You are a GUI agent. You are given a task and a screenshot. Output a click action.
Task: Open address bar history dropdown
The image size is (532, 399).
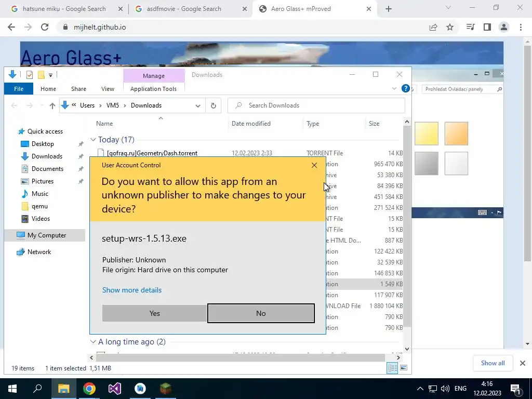pyautogui.click(x=198, y=106)
